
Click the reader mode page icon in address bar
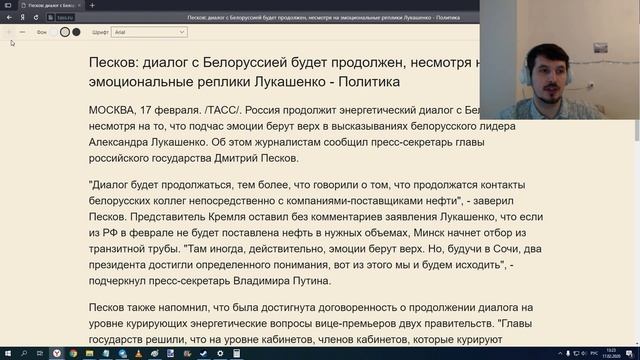(51, 18)
